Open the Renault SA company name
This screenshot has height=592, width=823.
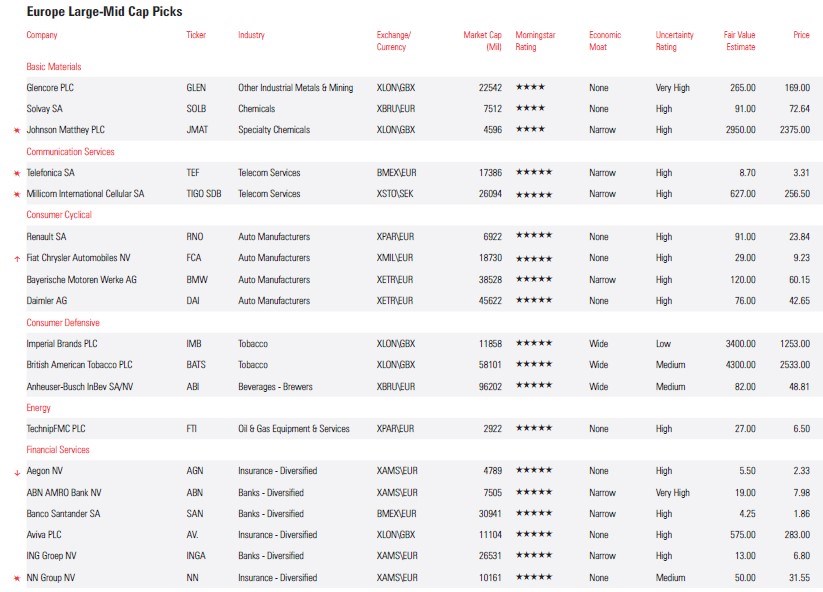[46, 237]
